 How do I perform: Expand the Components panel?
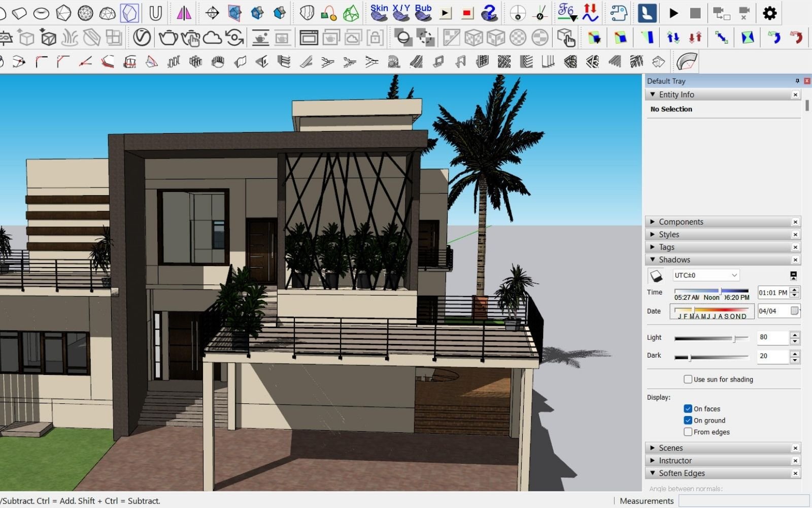coord(653,221)
